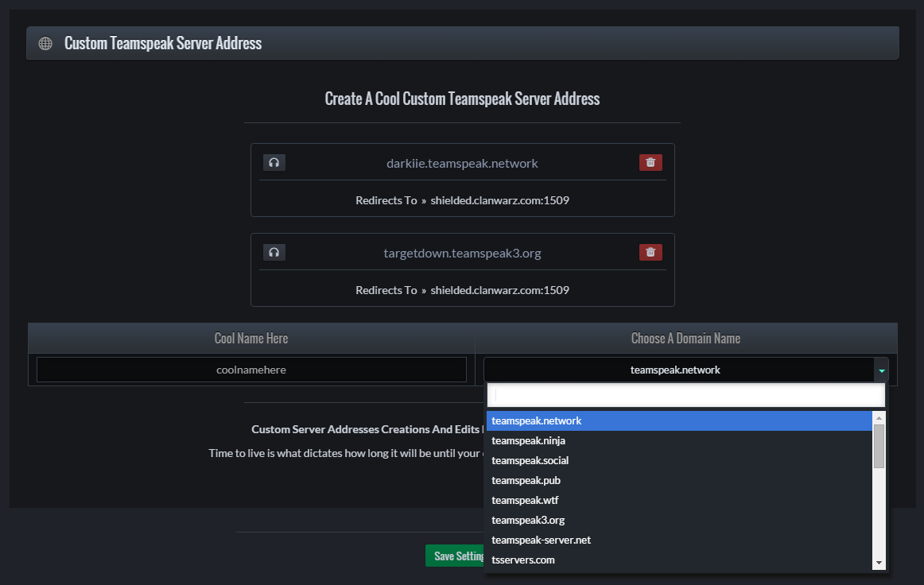The image size is (924, 585).
Task: Click the dropdown list scrollbar thumb
Action: [879, 446]
